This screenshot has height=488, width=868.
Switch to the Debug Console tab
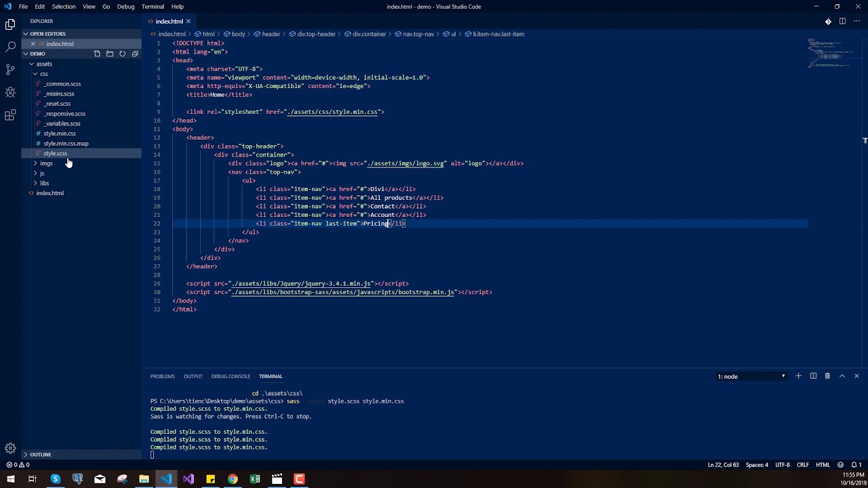point(231,376)
